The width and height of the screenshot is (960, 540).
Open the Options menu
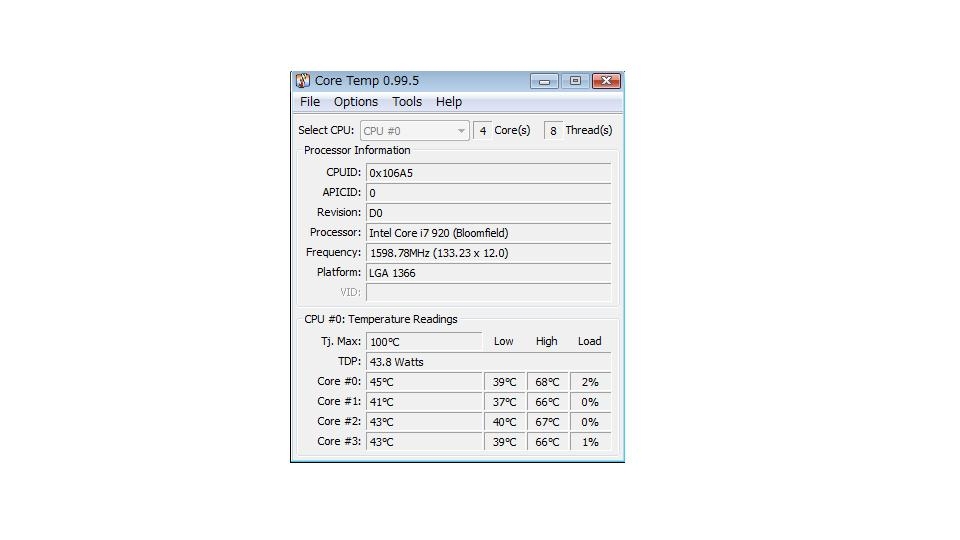(x=356, y=102)
